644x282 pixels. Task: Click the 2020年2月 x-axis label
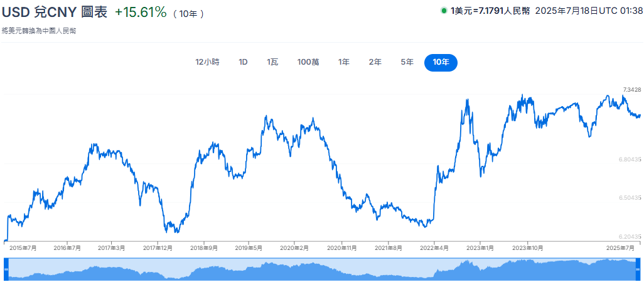click(294, 248)
